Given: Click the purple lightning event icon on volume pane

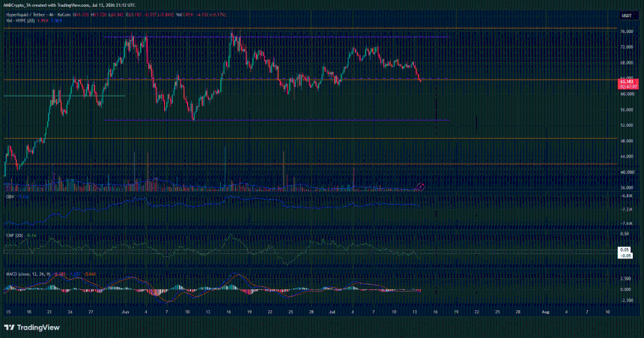Looking at the screenshot, I should 421,187.
